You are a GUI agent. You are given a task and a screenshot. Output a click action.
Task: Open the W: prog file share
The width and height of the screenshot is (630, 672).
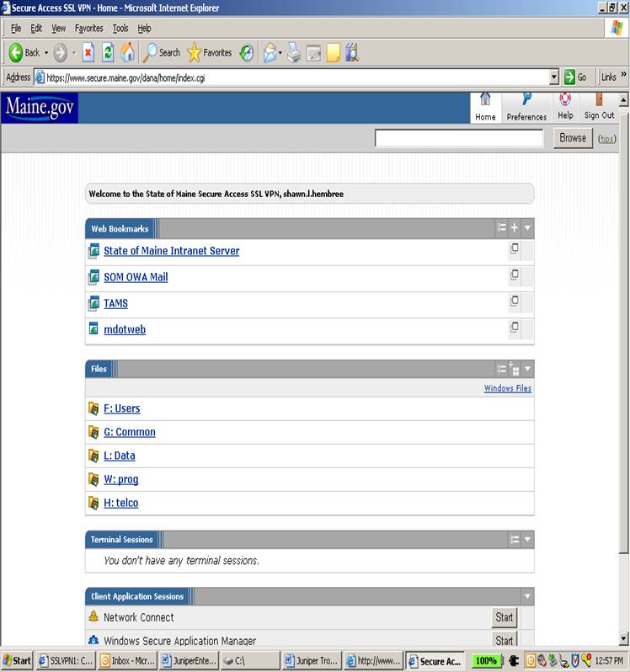point(120,479)
